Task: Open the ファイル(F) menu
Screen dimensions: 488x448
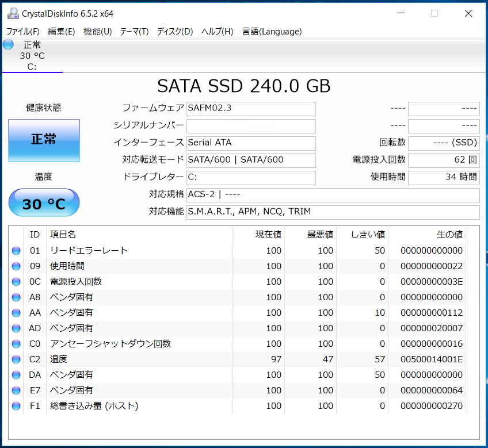Action: click(x=22, y=32)
